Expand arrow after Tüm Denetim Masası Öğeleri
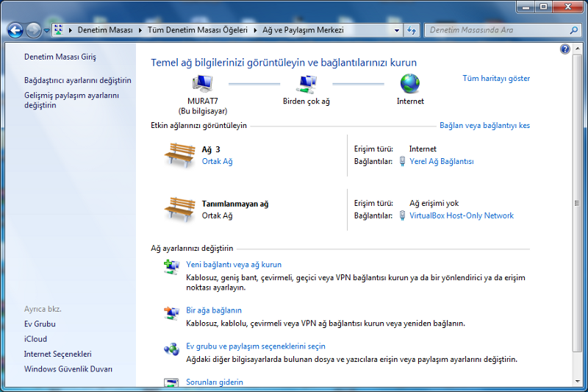The width and height of the screenshot is (588, 392). (255, 30)
